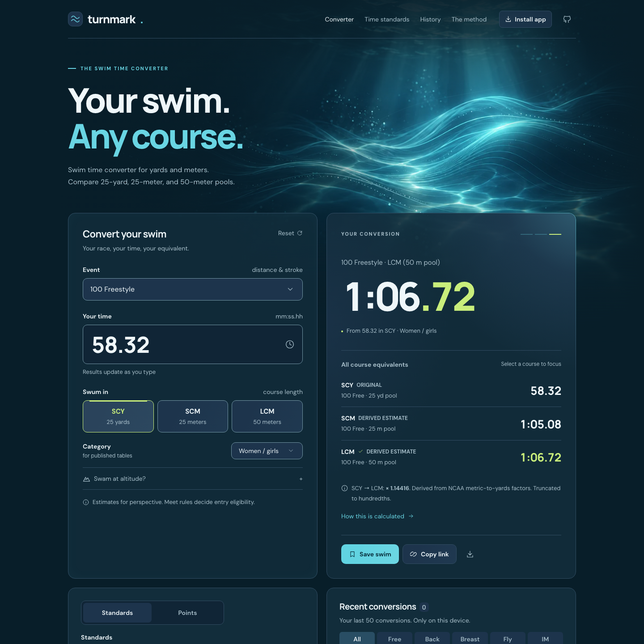Click the reset arrow icon
The width and height of the screenshot is (644, 644).
click(x=300, y=233)
